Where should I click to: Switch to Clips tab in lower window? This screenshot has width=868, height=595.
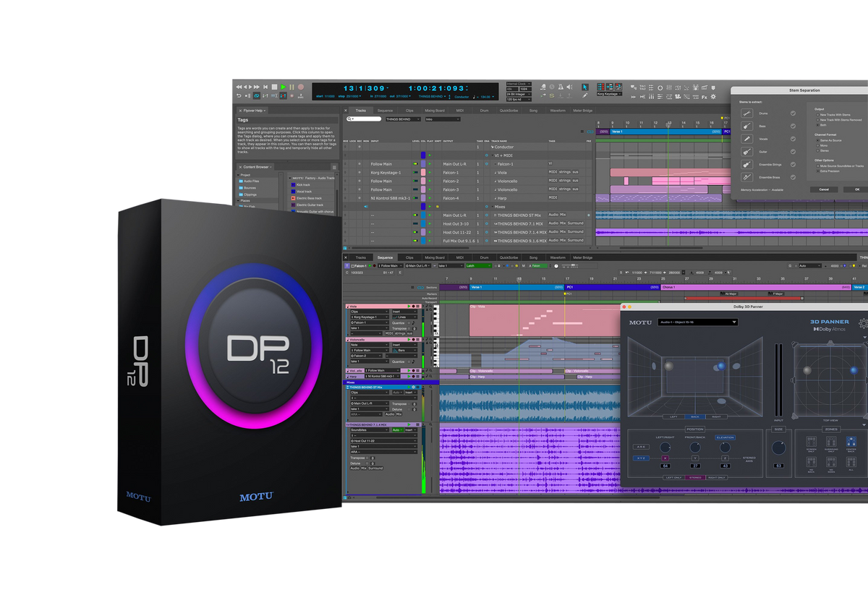409,257
